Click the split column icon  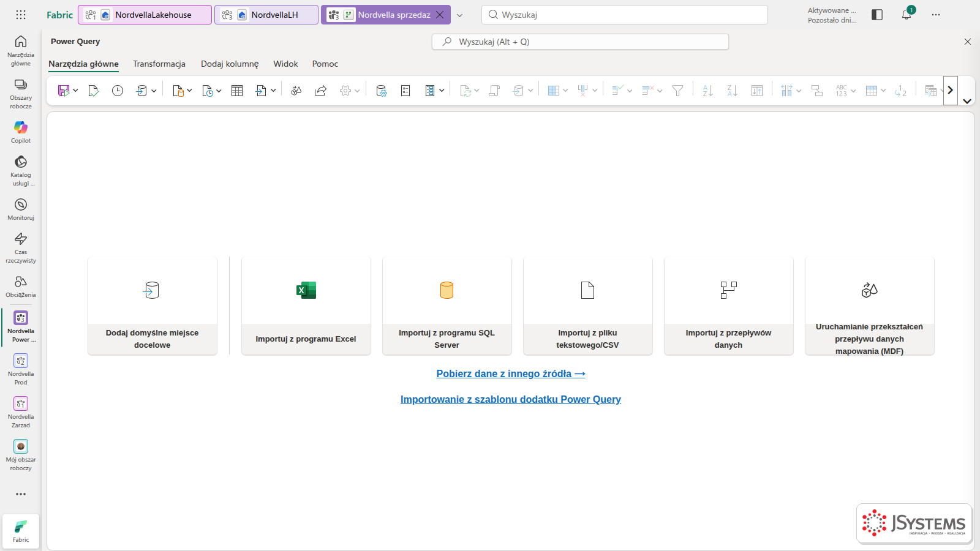(x=787, y=91)
